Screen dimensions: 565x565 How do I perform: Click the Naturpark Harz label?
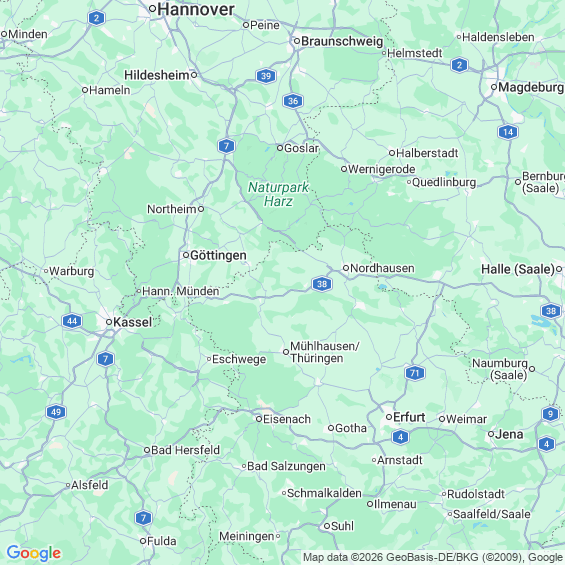[x=278, y=194]
